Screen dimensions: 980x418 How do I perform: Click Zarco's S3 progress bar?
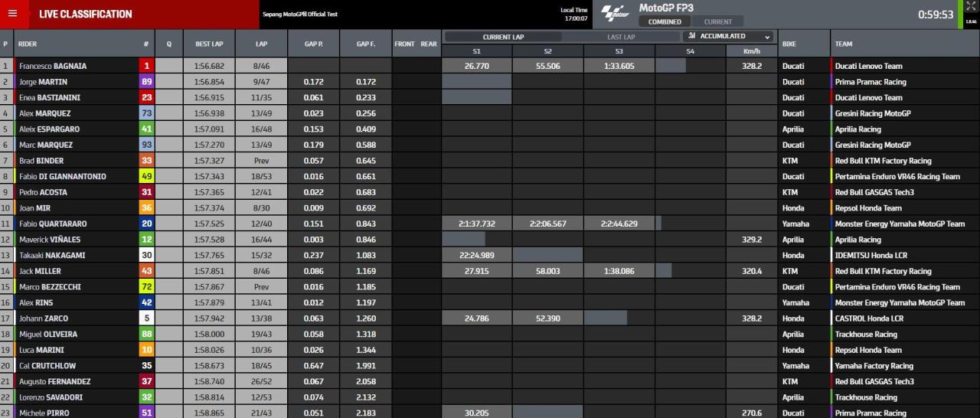click(606, 318)
